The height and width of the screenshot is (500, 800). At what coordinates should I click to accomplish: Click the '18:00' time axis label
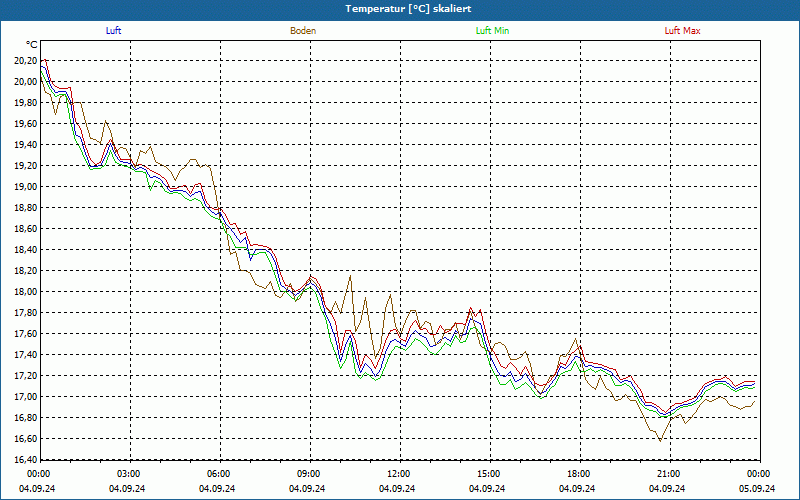pos(578,474)
